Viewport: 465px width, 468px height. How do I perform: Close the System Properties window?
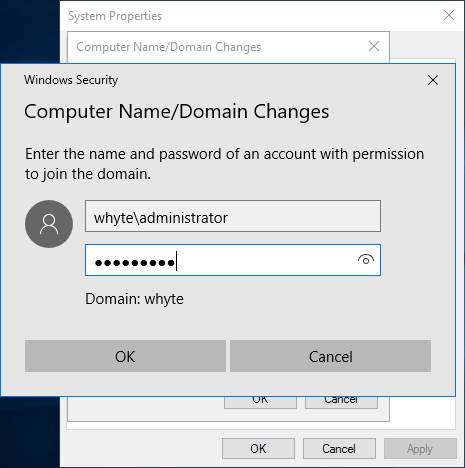tap(449, 15)
